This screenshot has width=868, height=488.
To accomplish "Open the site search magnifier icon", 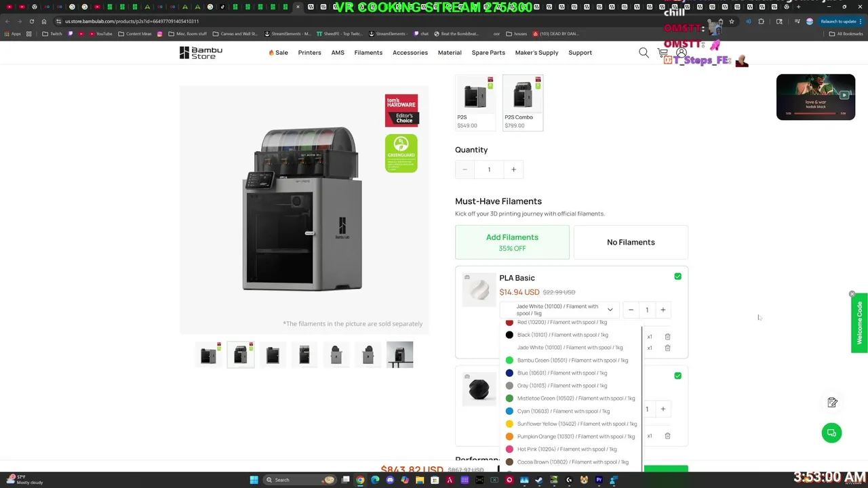I will pos(644,52).
